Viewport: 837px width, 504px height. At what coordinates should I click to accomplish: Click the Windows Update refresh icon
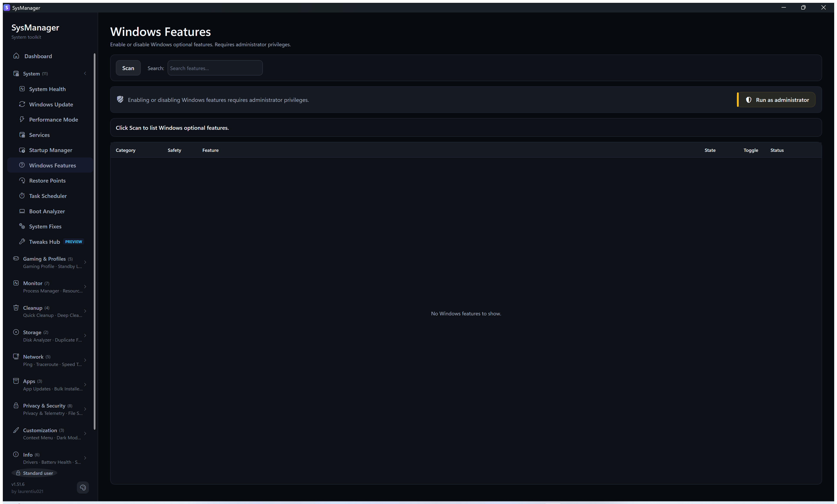click(x=22, y=104)
